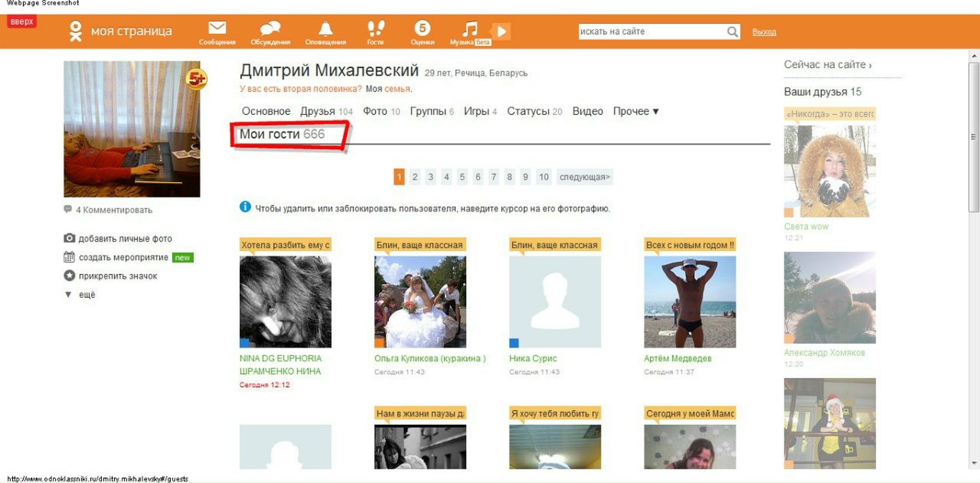The image size is (980, 483).
Task: Click the scrollbar down arrow
Action: 973,463
